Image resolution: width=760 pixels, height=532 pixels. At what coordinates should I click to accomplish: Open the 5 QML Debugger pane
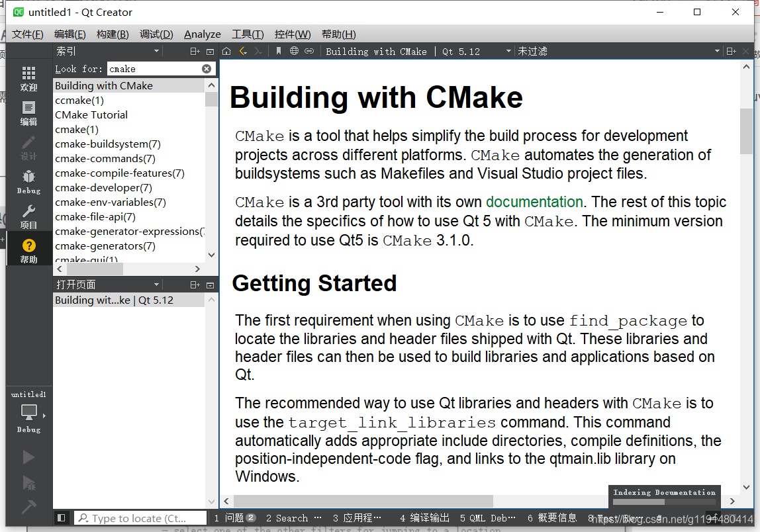[x=488, y=518]
